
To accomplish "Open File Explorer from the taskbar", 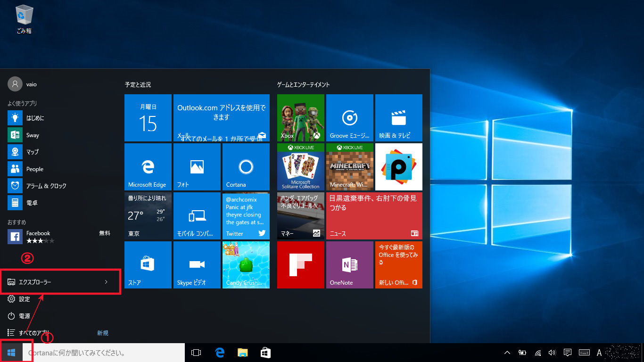I will pos(242,353).
